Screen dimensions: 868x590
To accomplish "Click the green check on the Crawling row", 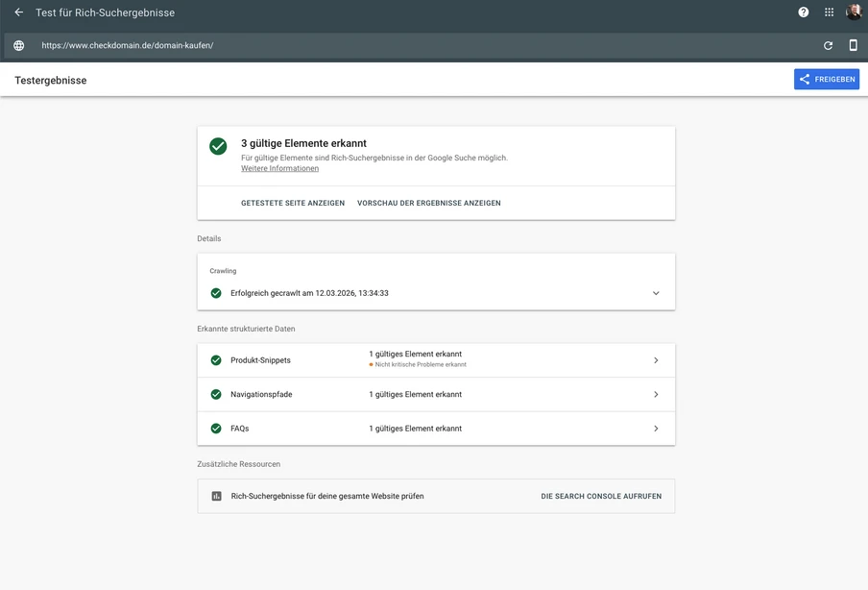I will coord(217,292).
